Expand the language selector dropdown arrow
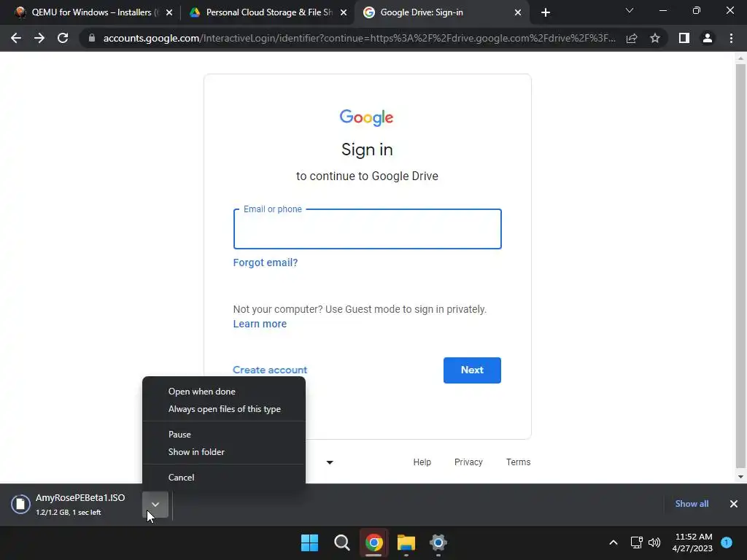This screenshot has height=560, width=747. 330,462
